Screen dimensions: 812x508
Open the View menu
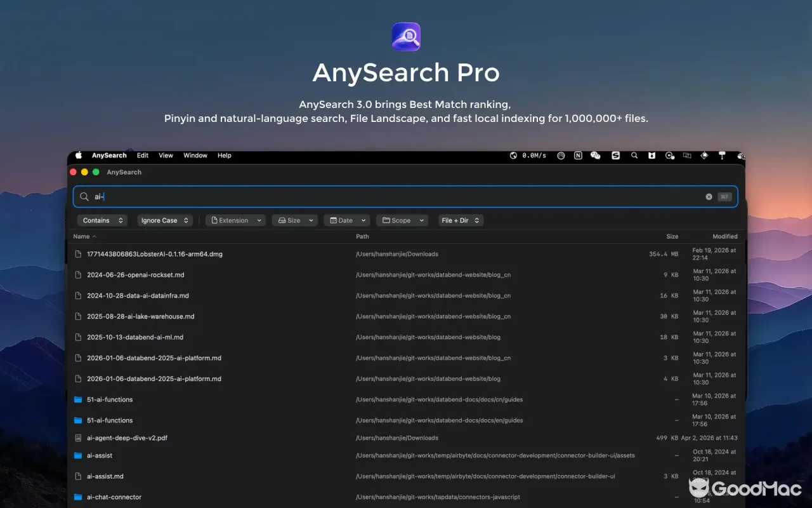pos(166,156)
